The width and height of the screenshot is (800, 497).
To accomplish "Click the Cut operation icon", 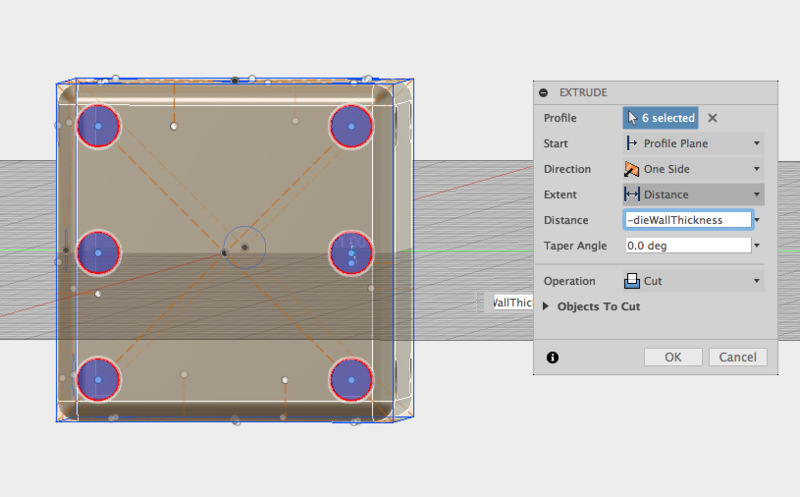I will tap(632, 281).
